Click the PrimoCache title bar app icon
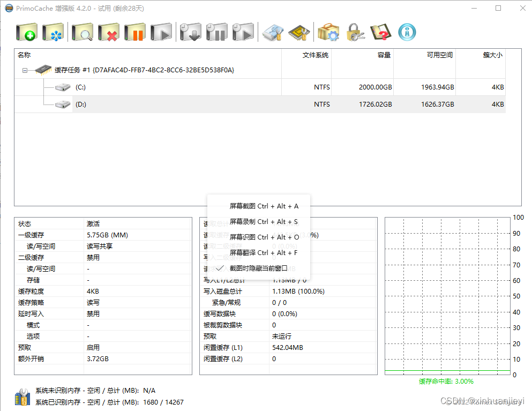This screenshot has width=532, height=411. [x=9, y=8]
